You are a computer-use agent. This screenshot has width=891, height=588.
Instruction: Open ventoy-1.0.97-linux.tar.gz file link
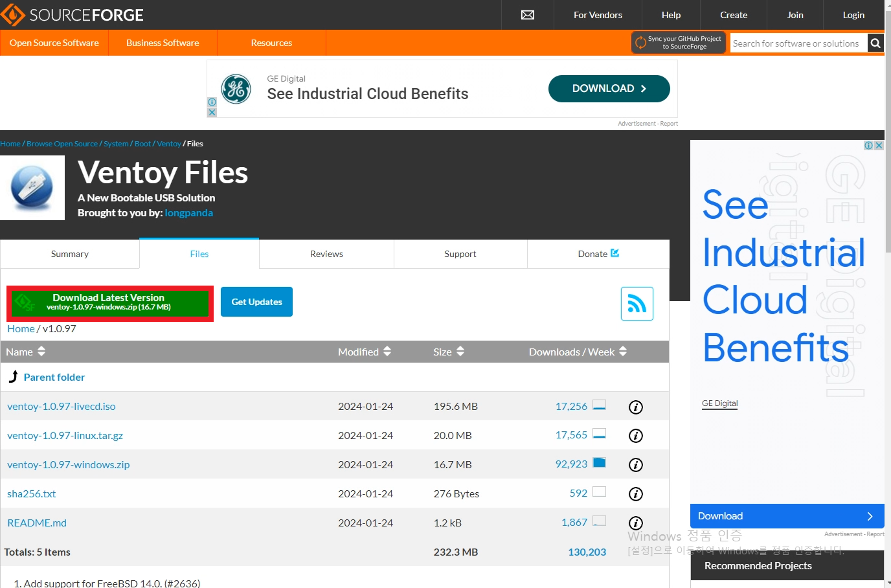65,436
